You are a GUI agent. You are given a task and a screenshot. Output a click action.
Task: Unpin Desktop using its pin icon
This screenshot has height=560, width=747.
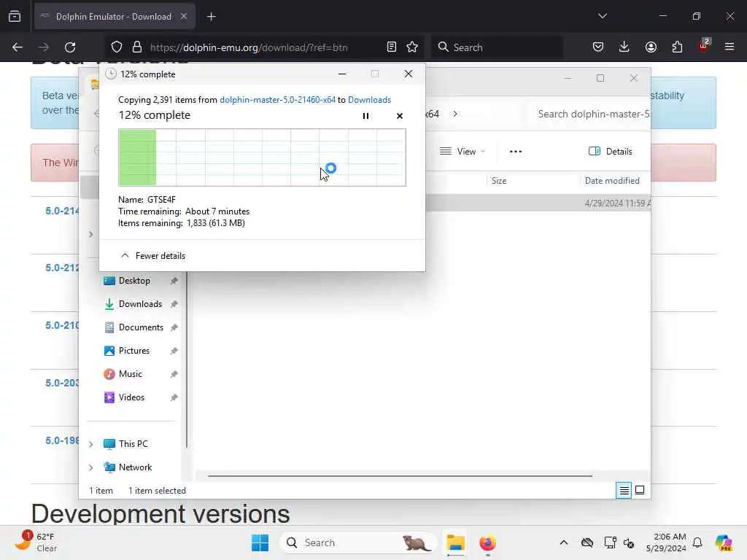point(174,281)
